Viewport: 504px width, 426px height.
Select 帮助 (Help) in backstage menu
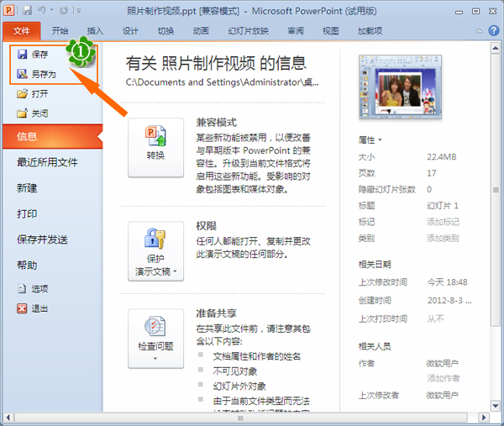[x=27, y=266]
